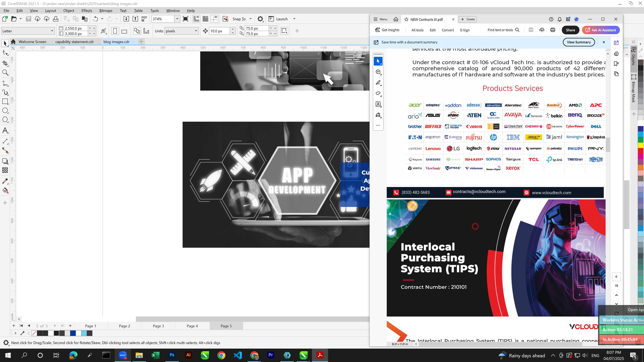Screen dimensions: 644x362
Task: Select the Zoom tool in toolbox
Action: 5,73
